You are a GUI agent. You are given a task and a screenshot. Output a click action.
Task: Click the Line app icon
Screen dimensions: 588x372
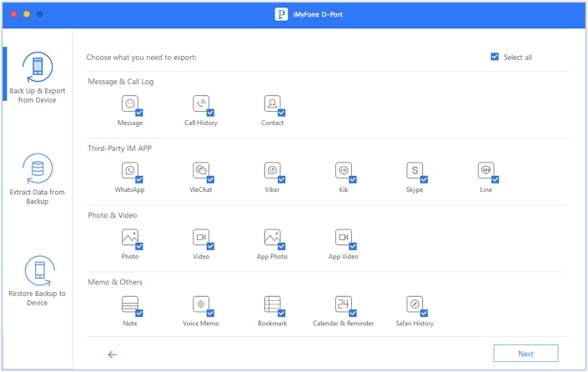pos(486,171)
